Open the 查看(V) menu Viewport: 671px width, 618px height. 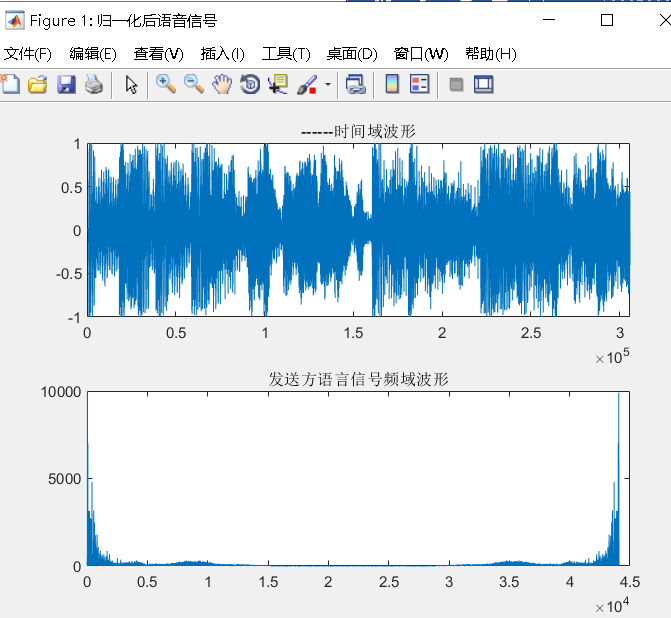pyautogui.click(x=158, y=54)
